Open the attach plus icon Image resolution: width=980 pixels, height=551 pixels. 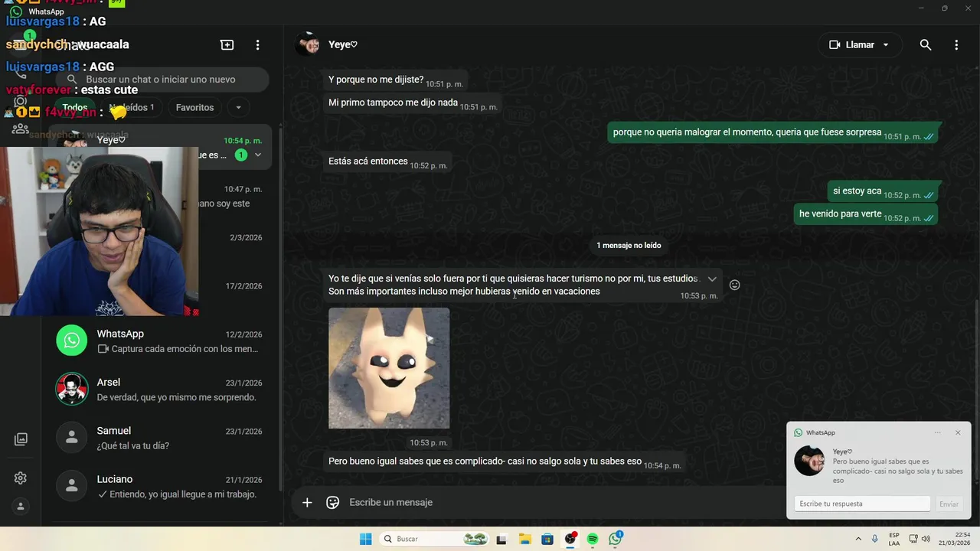(307, 502)
